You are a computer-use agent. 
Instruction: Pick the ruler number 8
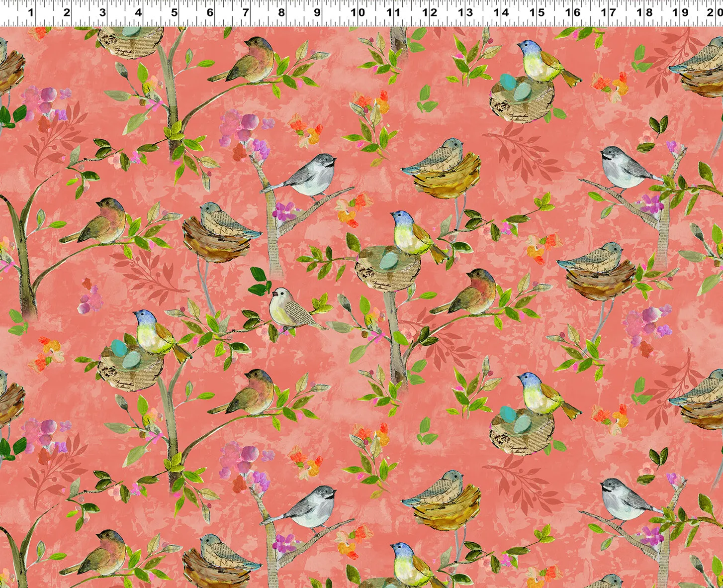[281, 12]
